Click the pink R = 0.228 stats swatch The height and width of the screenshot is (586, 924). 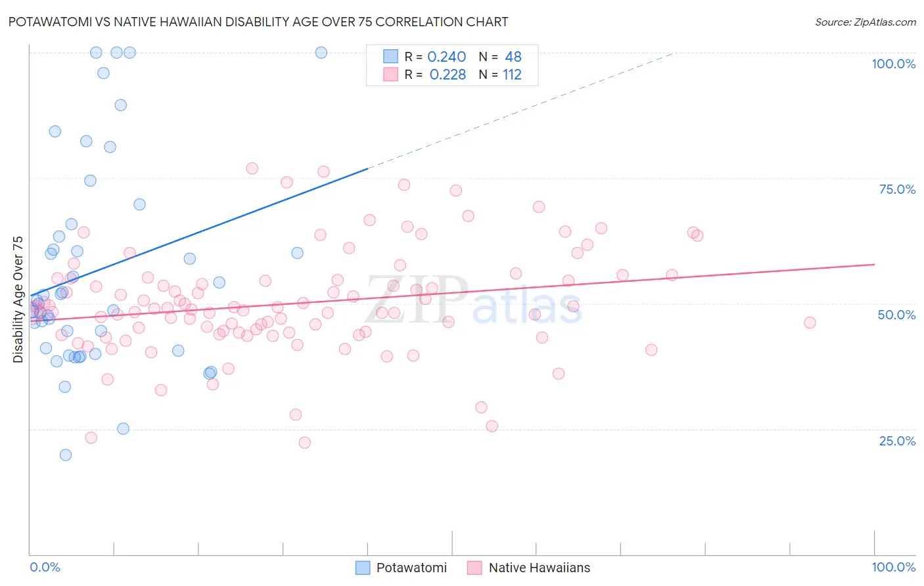pos(390,74)
